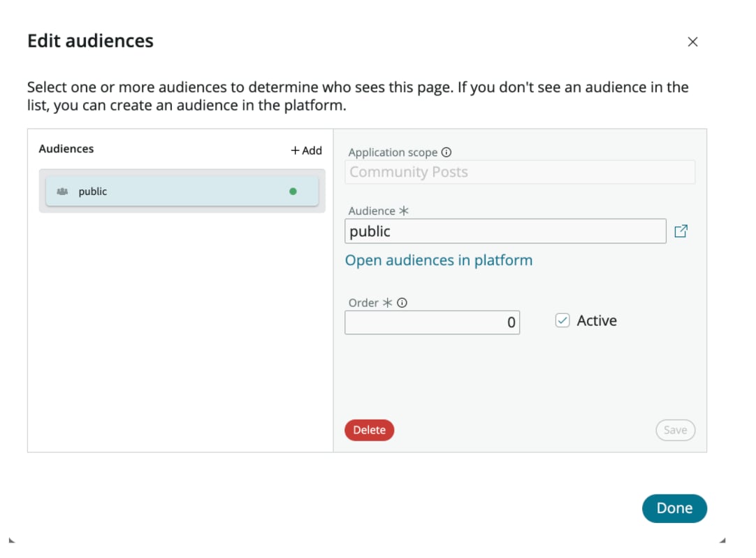Click the Application scope info icon
756x558 pixels.
coord(448,152)
